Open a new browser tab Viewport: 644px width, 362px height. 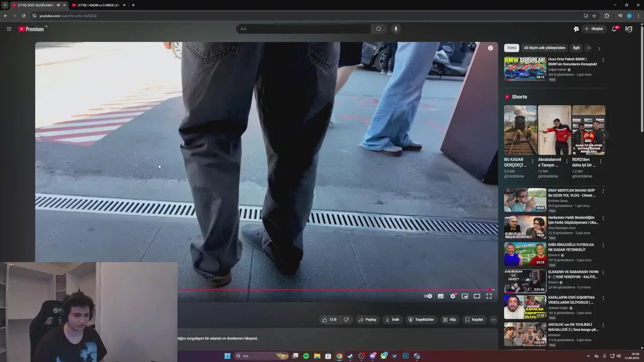pyautogui.click(x=133, y=5)
